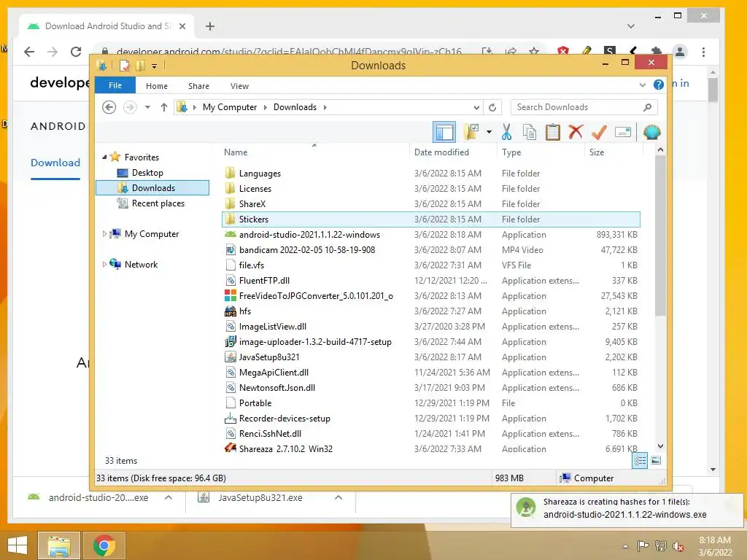Open the View ribbon tab
This screenshot has width=747, height=560.
pyautogui.click(x=239, y=86)
